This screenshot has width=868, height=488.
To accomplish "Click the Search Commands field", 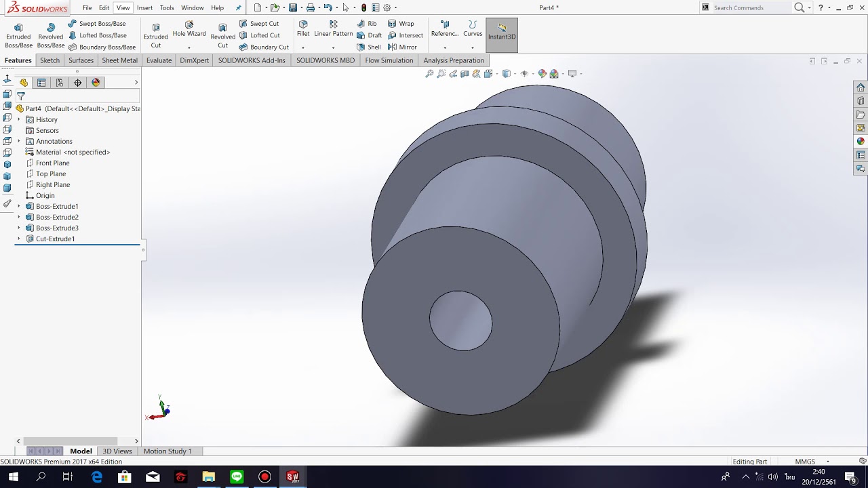I will [x=751, y=8].
